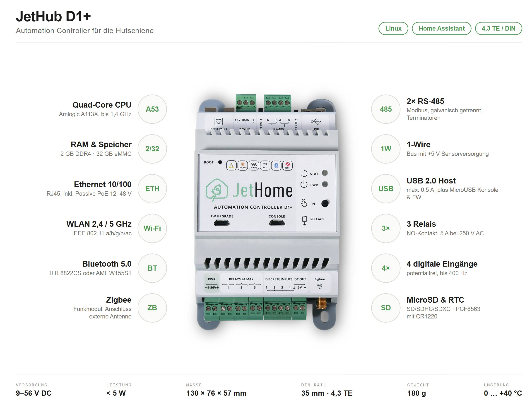Click the Zigbee antenna symbol at bottom

(320, 286)
